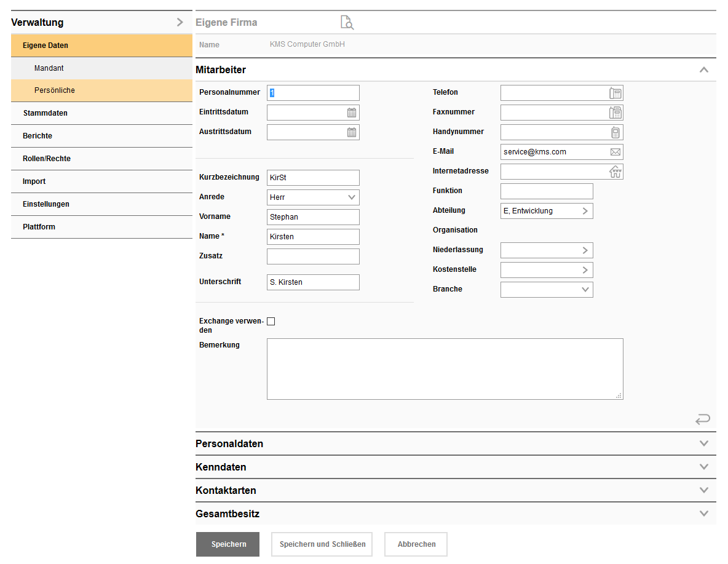Click the Abbrechen button

[416, 544]
